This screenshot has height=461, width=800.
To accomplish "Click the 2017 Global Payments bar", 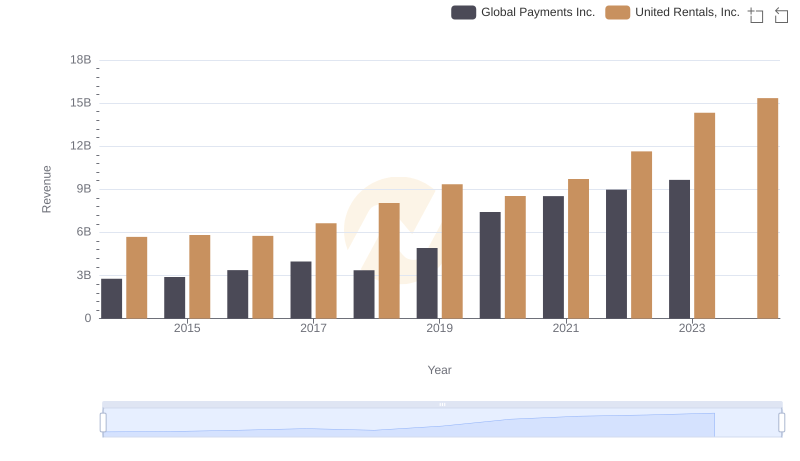I will 301,290.
